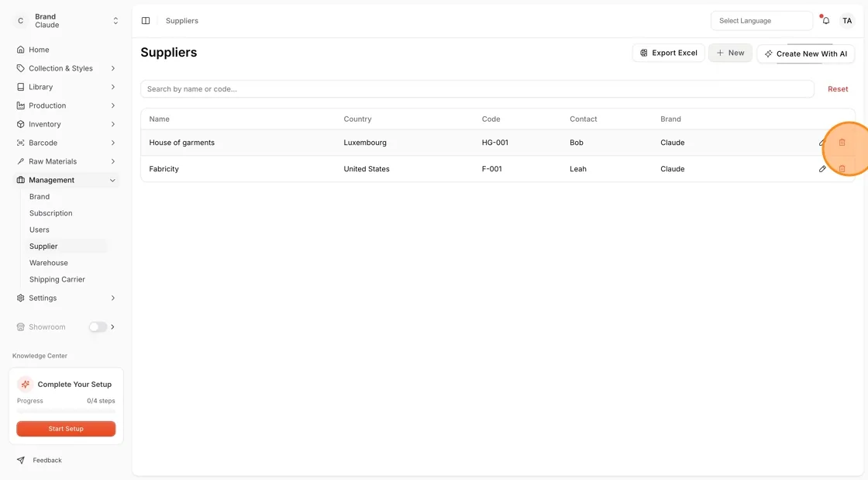This screenshot has width=868, height=480.
Task: Collapse the sidebar with the panel icon
Action: [146, 21]
